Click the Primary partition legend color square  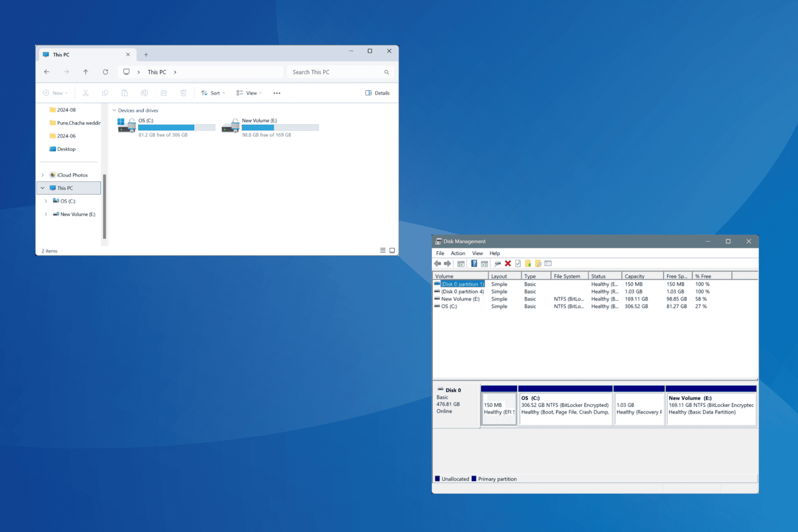(x=474, y=479)
